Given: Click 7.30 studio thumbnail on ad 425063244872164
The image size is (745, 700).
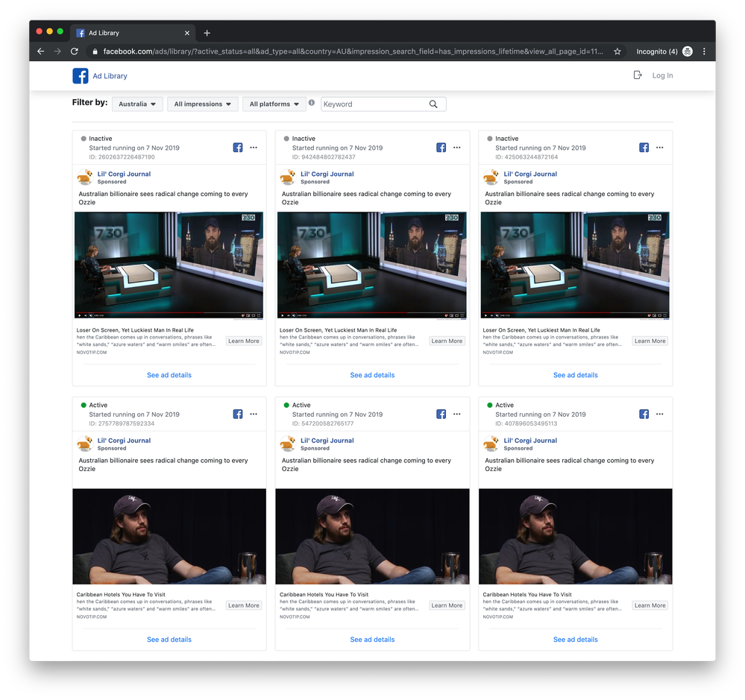Looking at the screenshot, I should click(576, 265).
